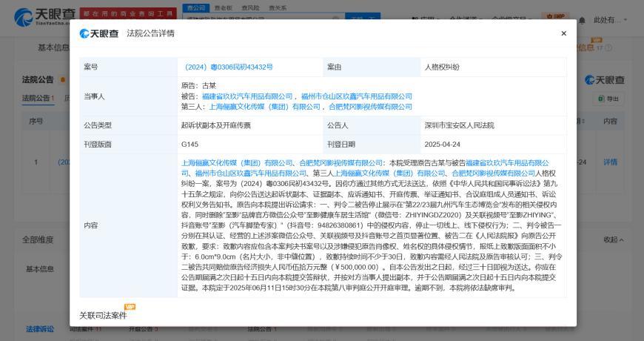Click the 关联司法案件 section heading
This screenshot has height=341, width=644.
tap(103, 316)
